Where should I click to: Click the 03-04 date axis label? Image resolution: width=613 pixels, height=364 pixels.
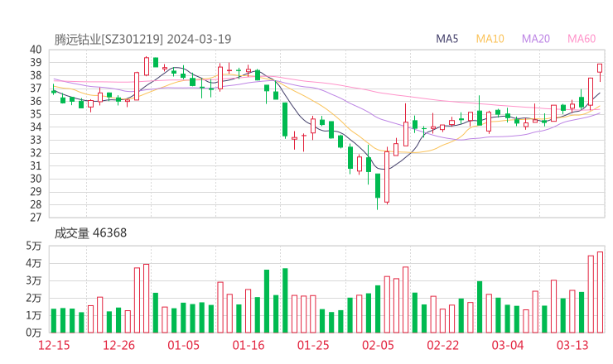[x=508, y=345]
